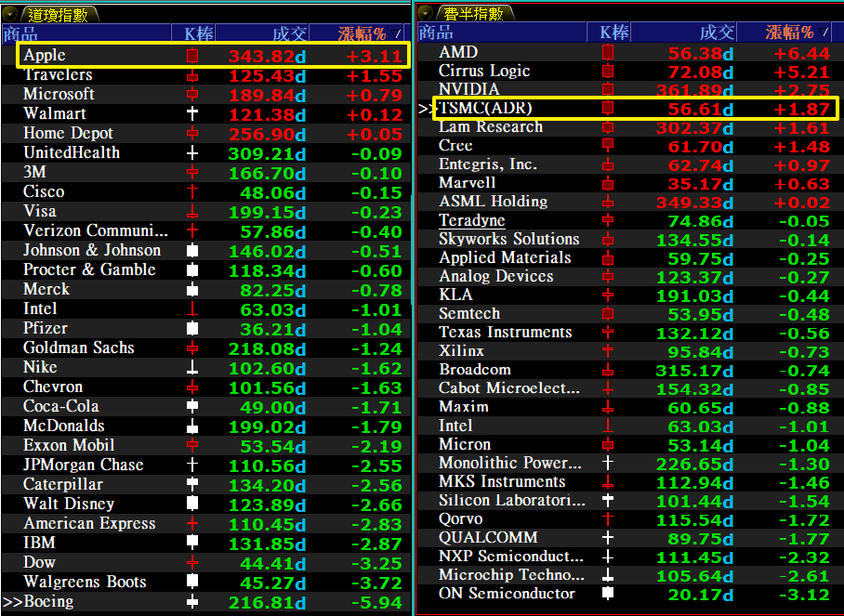The height and width of the screenshot is (616, 844).
Task: Select the JPMorgan Chase row name
Action: 84,465
